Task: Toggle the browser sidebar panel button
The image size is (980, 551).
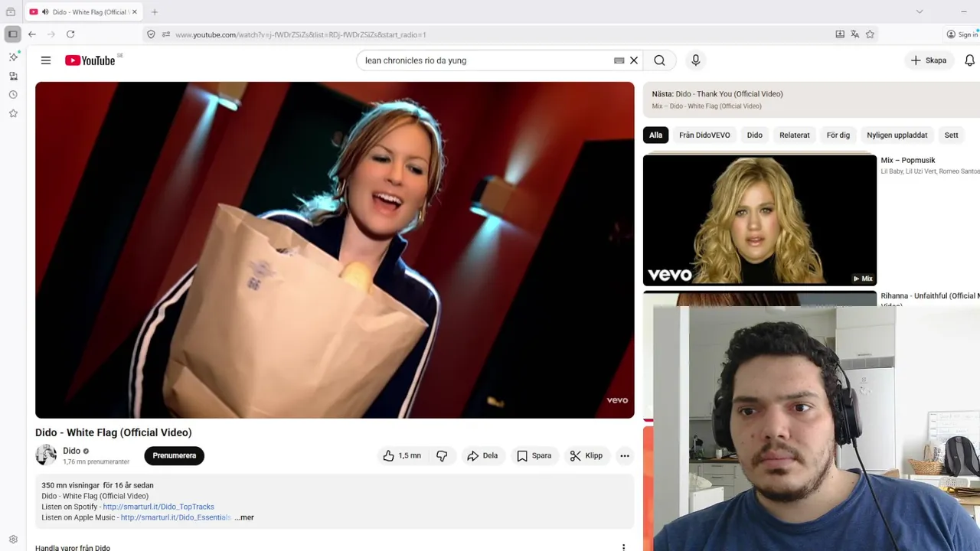Action: 12,34
